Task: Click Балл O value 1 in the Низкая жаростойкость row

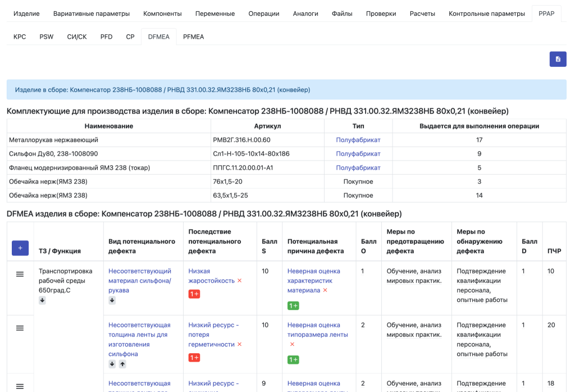Action: pos(362,271)
